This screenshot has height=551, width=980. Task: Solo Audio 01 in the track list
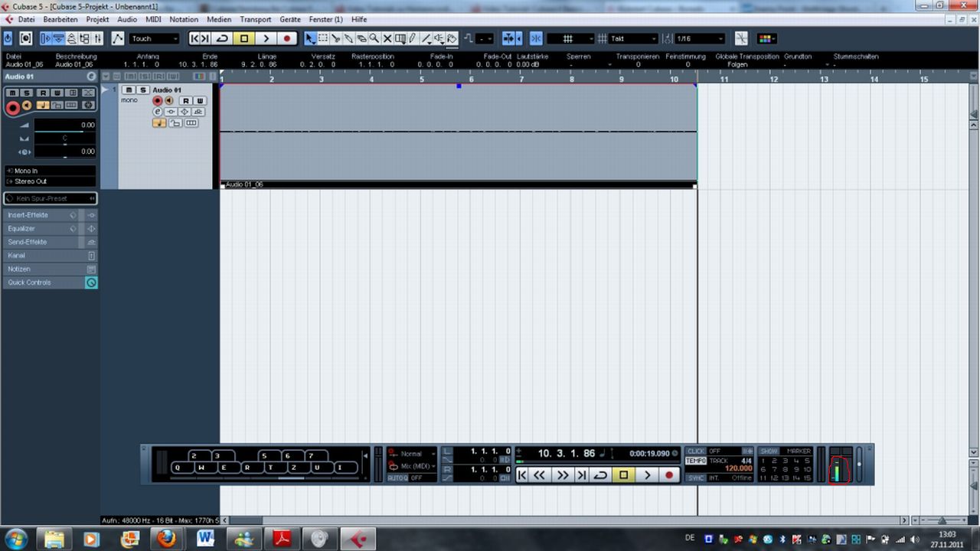pyautogui.click(x=143, y=90)
